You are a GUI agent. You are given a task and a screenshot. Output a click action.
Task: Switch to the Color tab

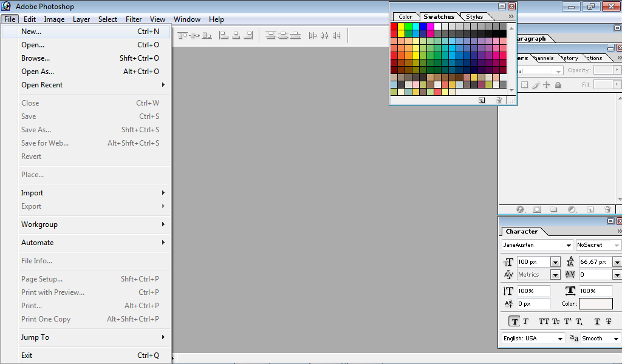tap(405, 16)
